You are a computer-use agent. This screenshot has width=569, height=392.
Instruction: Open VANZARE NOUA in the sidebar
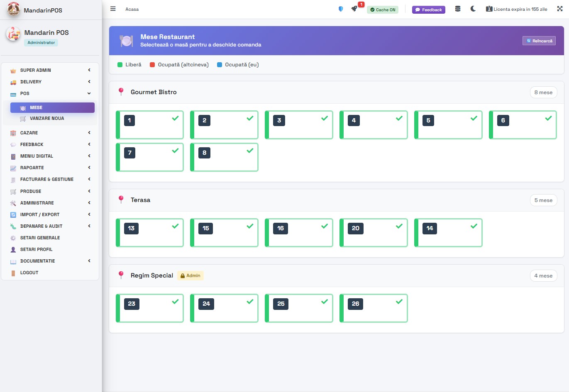pyautogui.click(x=47, y=118)
